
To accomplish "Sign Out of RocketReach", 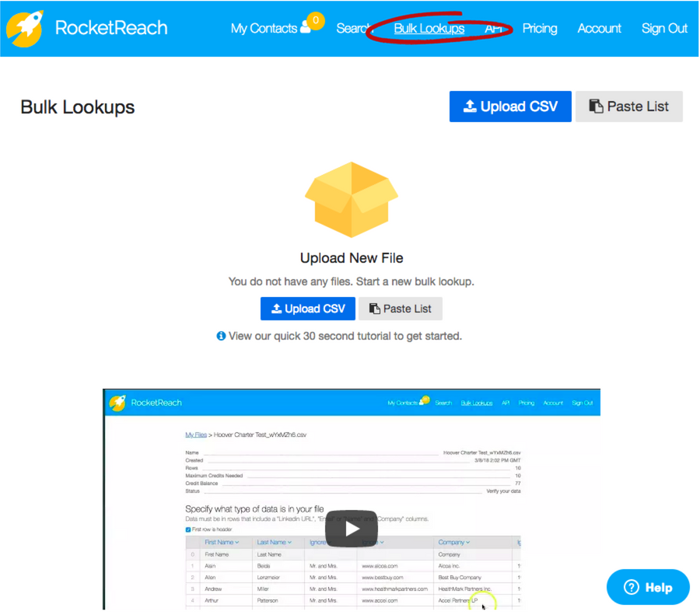I will [x=664, y=29].
